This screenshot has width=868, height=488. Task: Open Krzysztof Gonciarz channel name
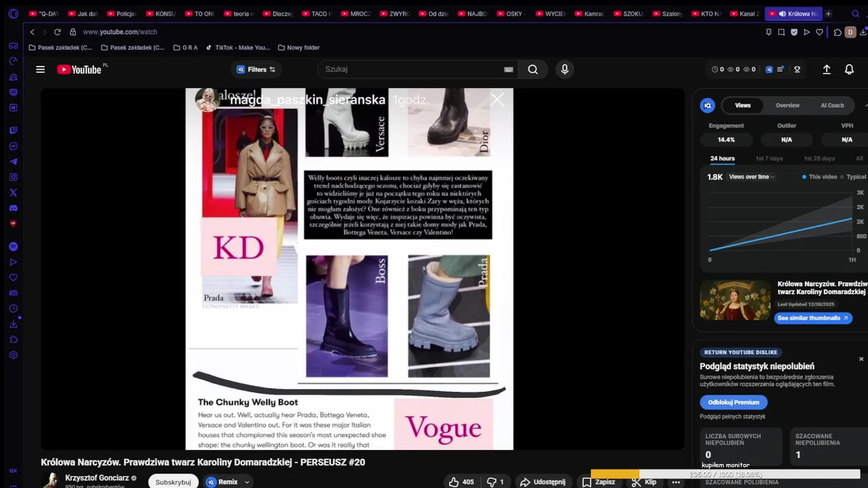point(97,478)
